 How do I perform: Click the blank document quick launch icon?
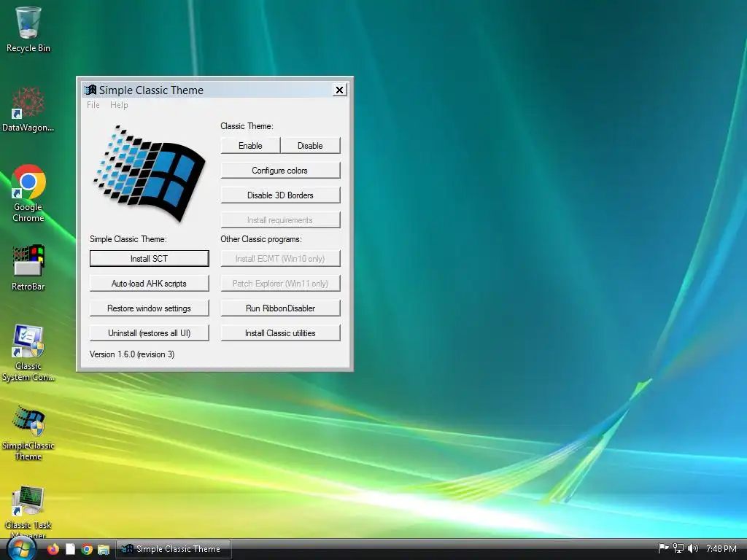(70, 549)
